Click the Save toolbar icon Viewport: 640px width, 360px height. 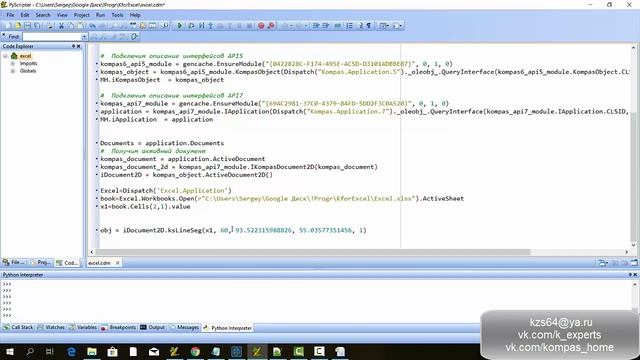(27, 26)
